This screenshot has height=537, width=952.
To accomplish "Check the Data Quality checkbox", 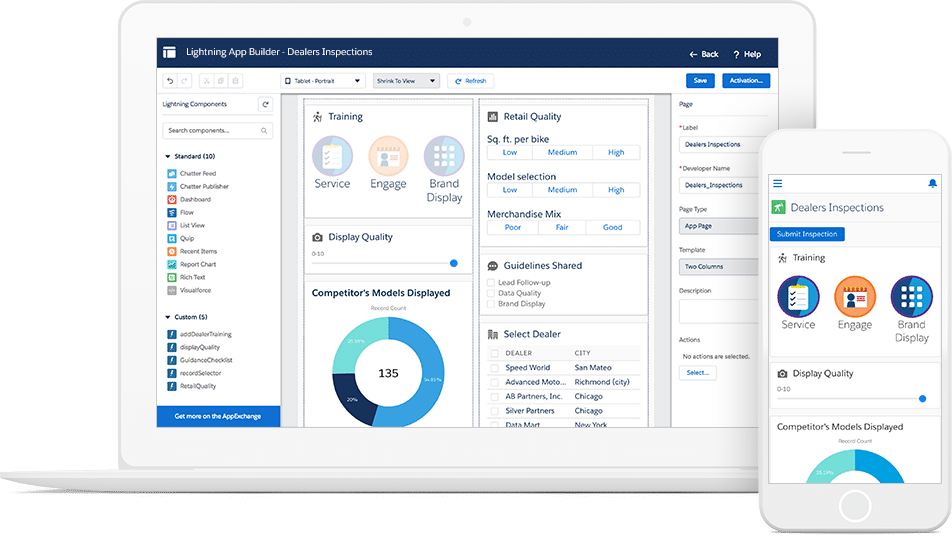I will click(491, 293).
